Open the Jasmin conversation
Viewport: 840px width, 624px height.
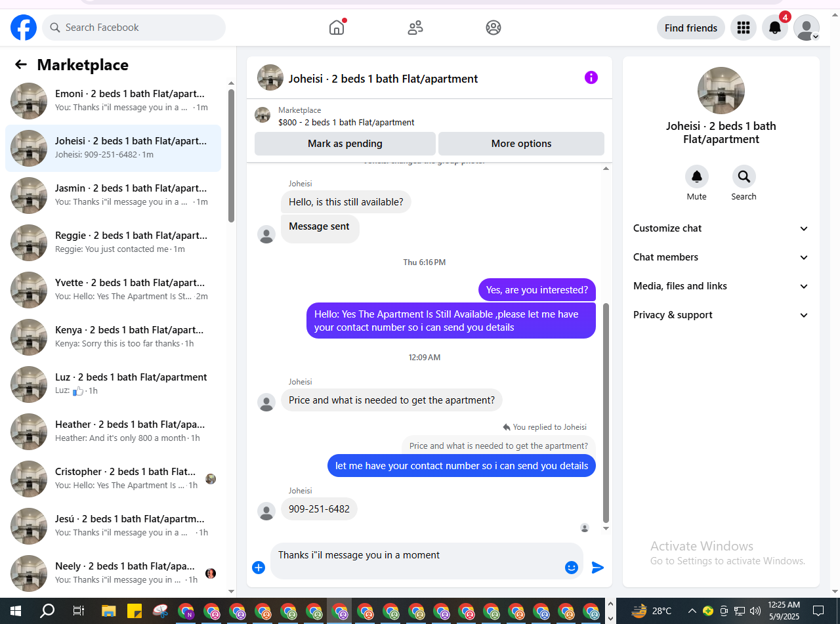coord(113,196)
